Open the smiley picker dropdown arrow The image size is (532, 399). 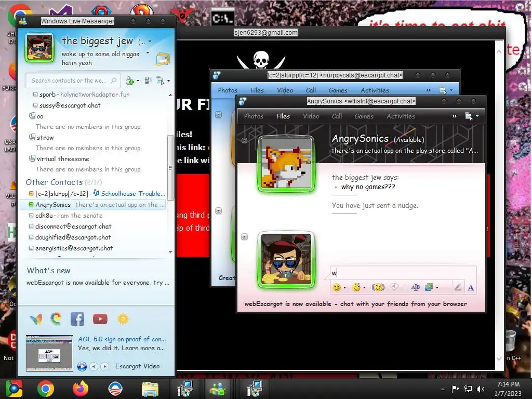(x=345, y=288)
